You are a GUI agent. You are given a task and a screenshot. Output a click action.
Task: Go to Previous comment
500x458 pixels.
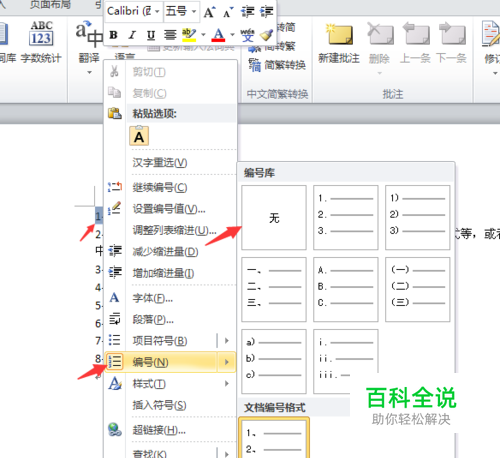point(415,43)
